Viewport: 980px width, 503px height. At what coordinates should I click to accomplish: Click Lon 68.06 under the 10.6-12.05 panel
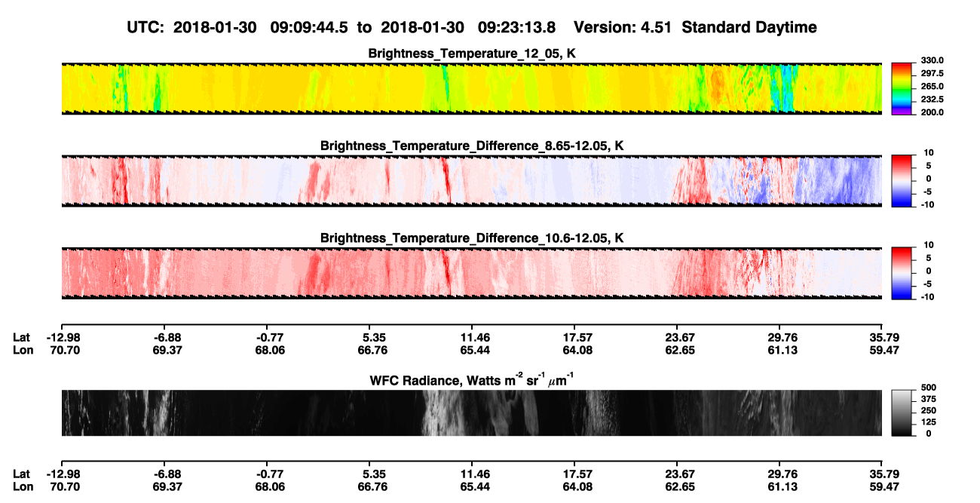(x=270, y=350)
